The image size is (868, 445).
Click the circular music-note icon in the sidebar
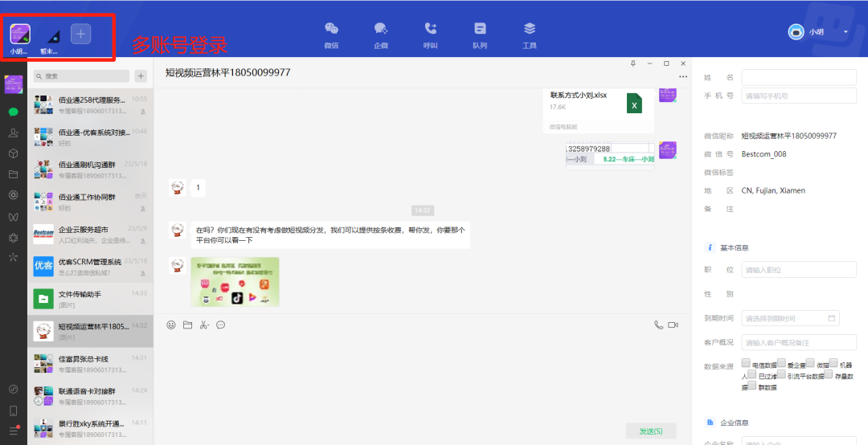[14, 389]
